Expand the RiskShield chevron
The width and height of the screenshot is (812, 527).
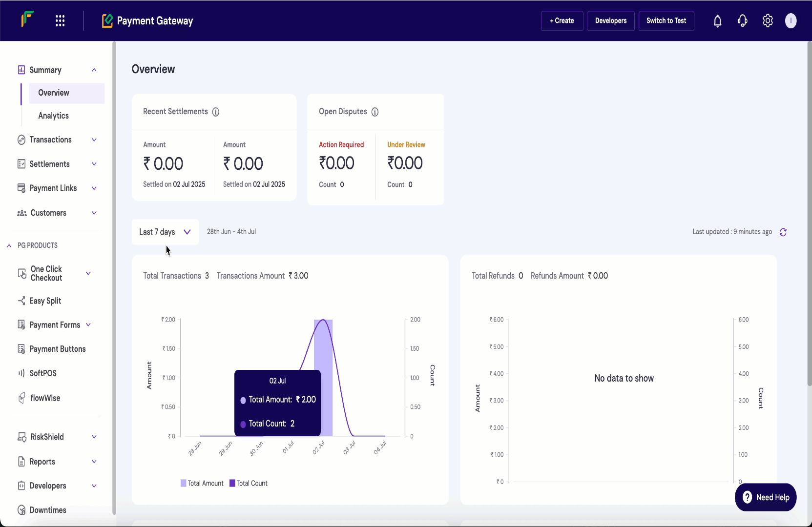(x=94, y=437)
